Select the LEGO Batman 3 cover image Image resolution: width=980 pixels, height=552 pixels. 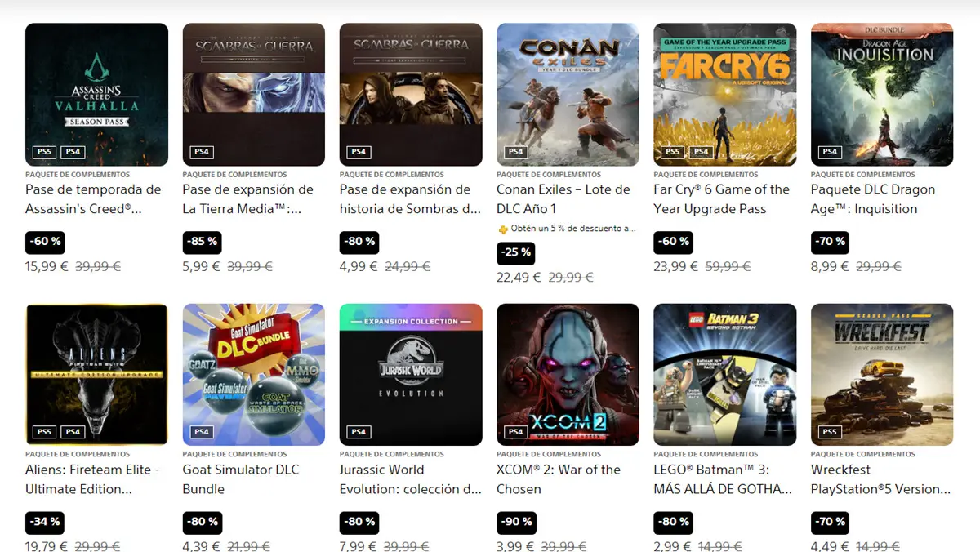click(x=725, y=375)
